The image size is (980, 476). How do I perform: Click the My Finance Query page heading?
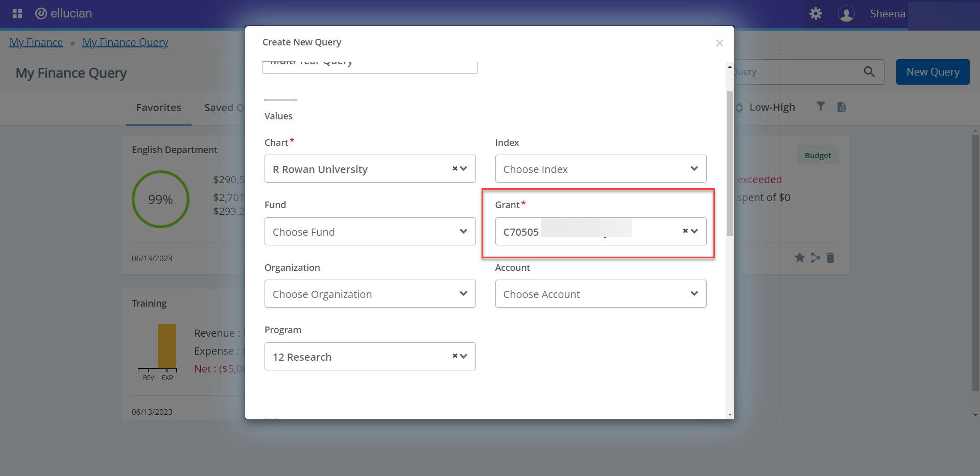coord(71,73)
